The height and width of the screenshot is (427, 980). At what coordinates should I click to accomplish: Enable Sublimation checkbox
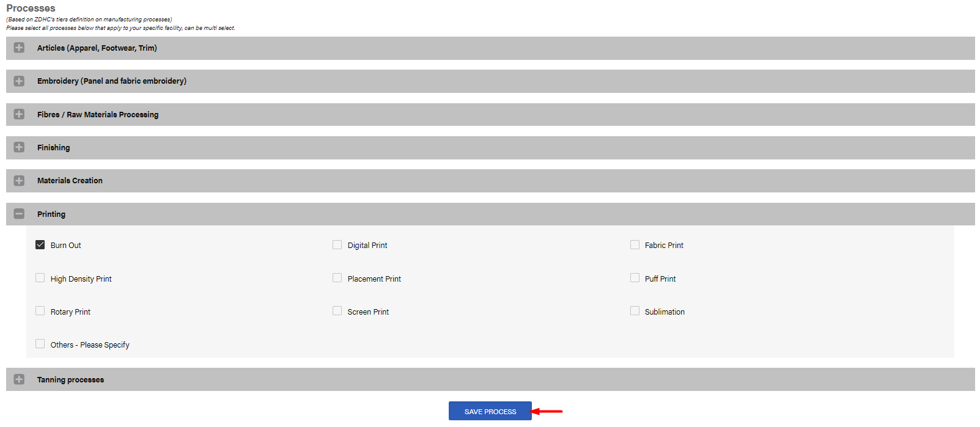(635, 311)
